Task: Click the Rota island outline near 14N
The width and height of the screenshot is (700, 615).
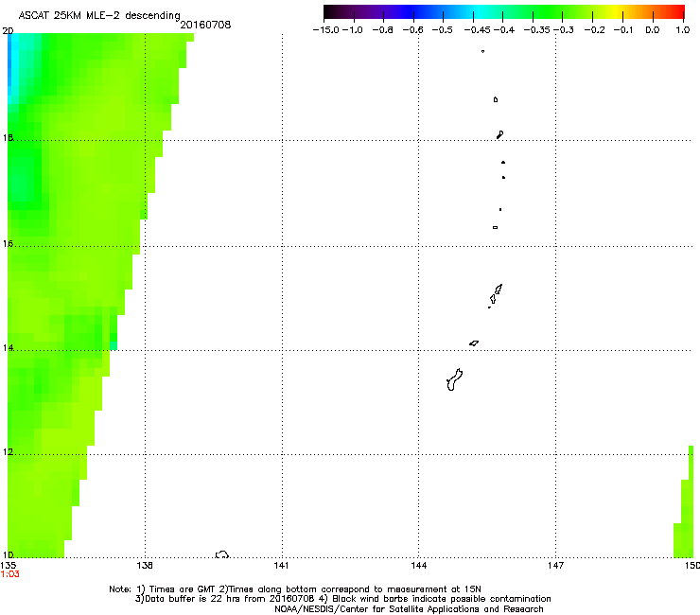Action: (x=474, y=343)
